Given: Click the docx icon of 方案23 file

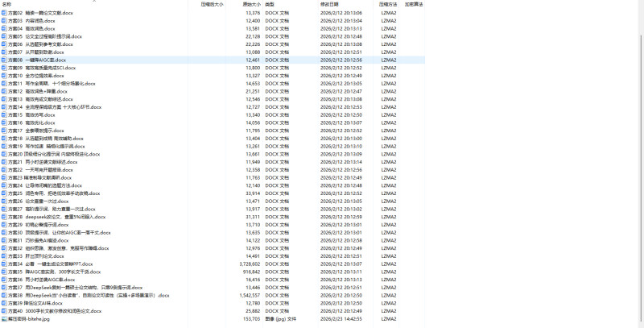Looking at the screenshot, I should click(x=4, y=177).
